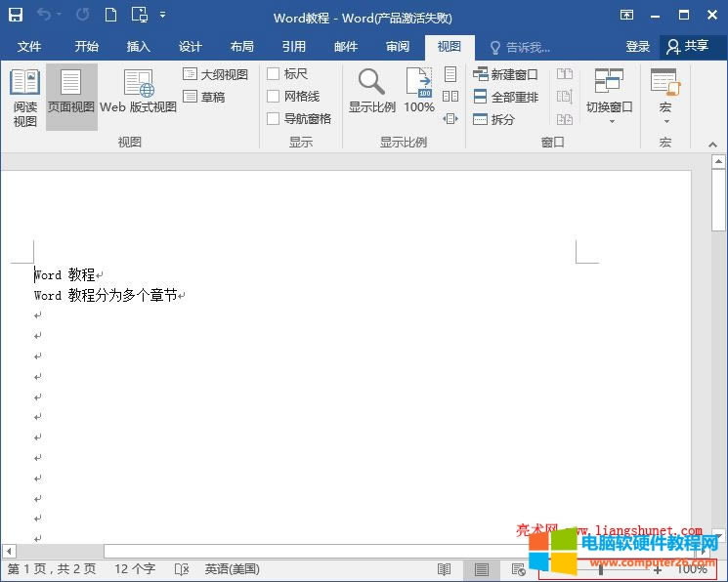Switch to the Review (审阅) tab
Screen dimensions: 728x582
click(397, 47)
